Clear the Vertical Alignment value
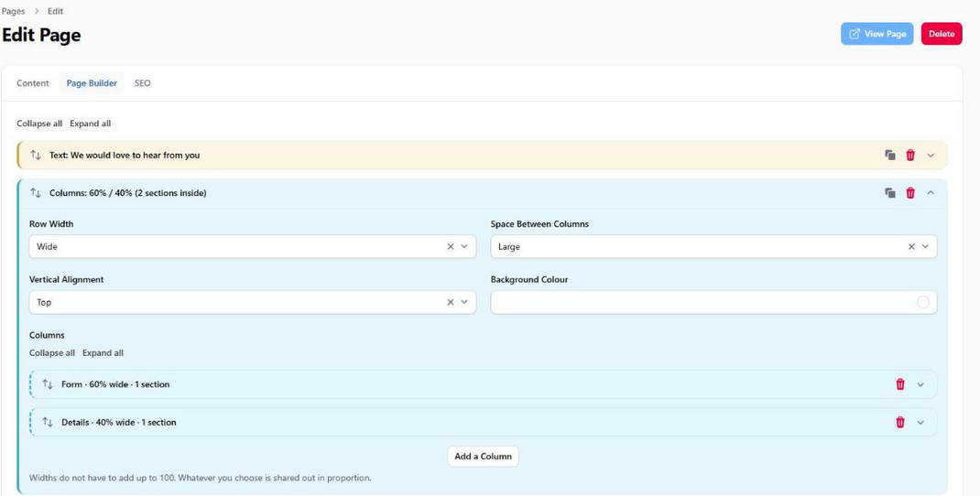Image resolution: width=980 pixels, height=496 pixels. coord(450,302)
